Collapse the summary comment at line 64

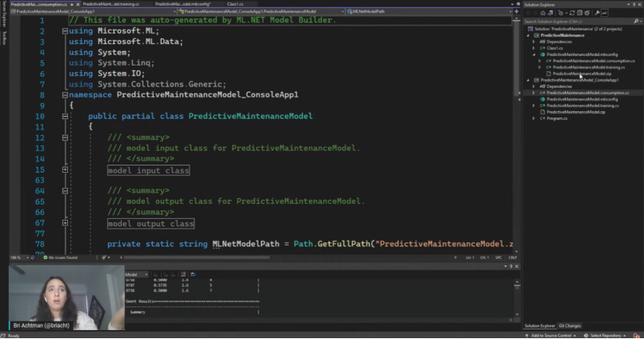tap(65, 191)
